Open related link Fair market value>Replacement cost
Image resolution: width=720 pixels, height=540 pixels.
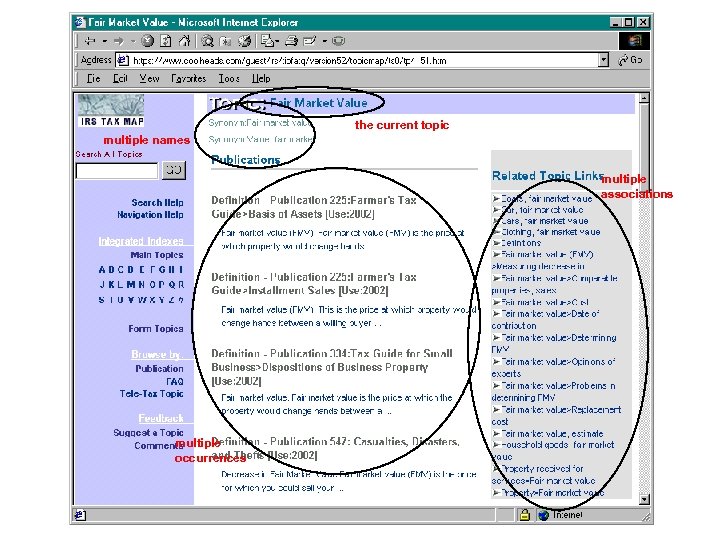tap(557, 415)
